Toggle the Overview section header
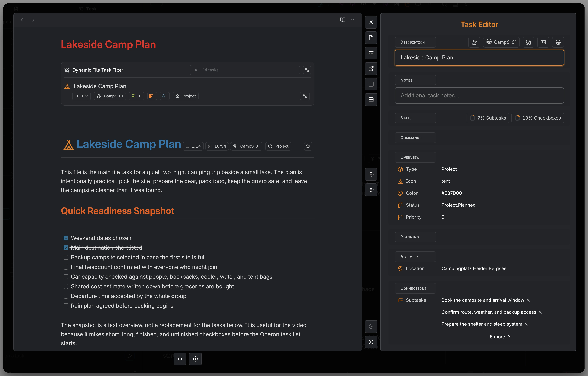 click(415, 158)
